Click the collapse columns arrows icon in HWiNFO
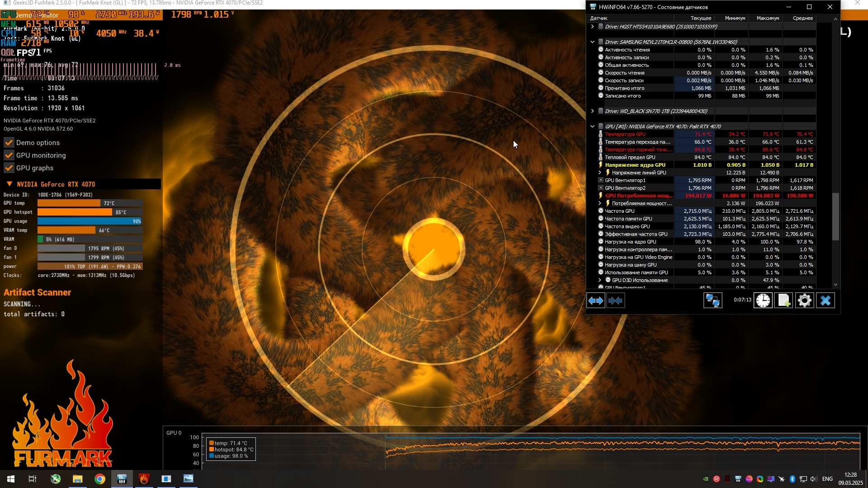Viewport: 868px width, 488px height. 615,300
